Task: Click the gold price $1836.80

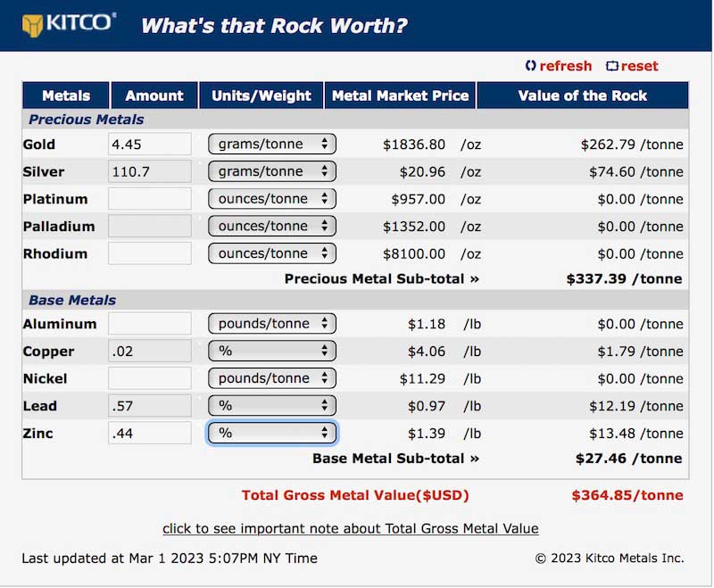Action: pos(414,145)
